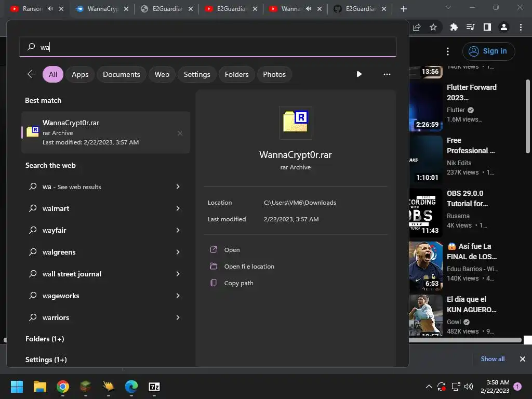Mute audio on the Ransom tab

click(50, 9)
